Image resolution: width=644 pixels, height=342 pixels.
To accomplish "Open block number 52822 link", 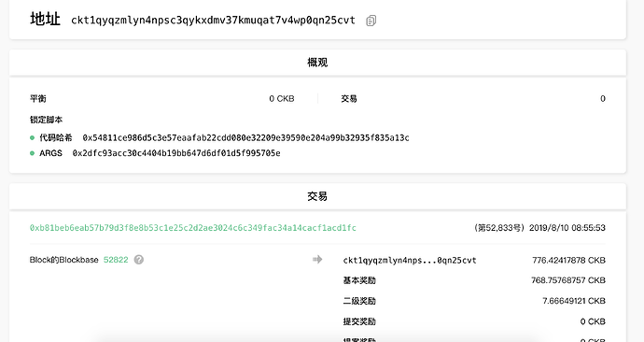I will [116, 260].
